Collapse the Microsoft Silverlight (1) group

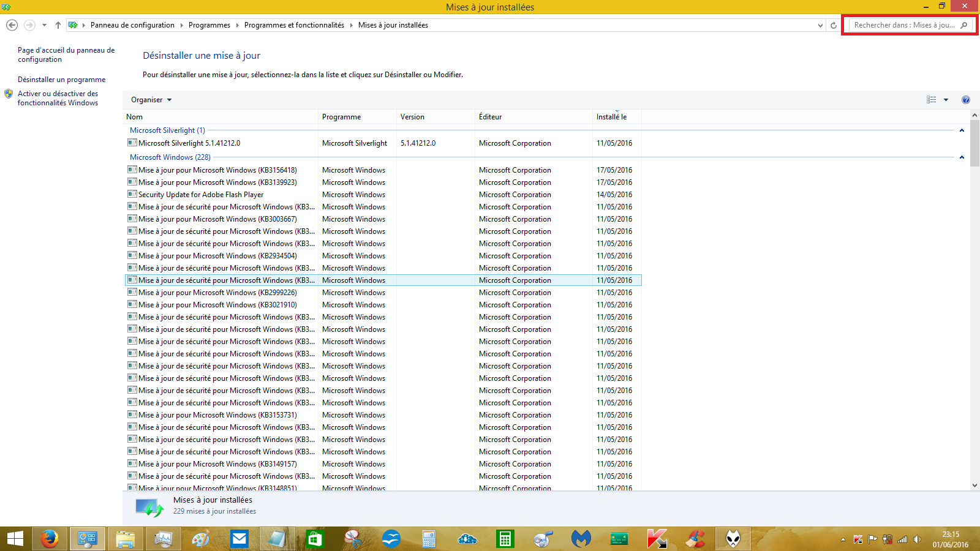click(962, 130)
